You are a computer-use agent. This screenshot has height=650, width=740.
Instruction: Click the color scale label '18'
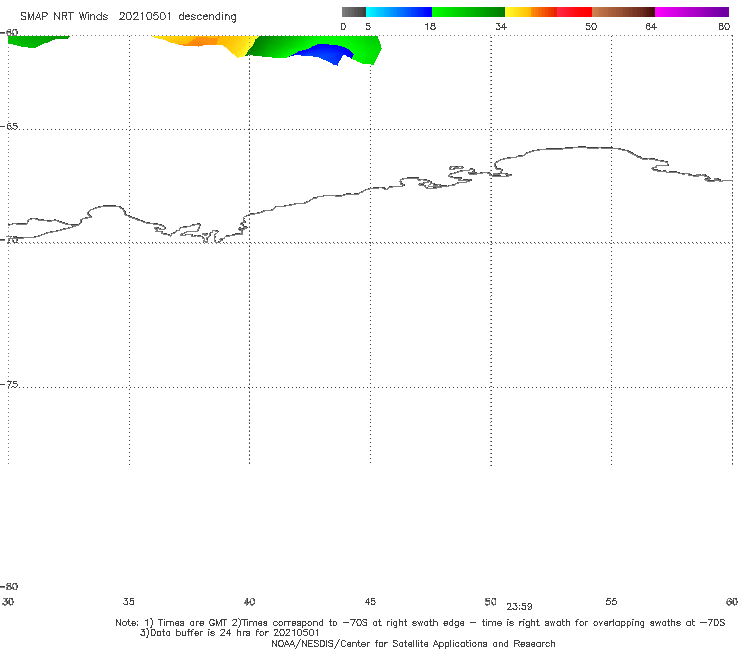[430, 27]
